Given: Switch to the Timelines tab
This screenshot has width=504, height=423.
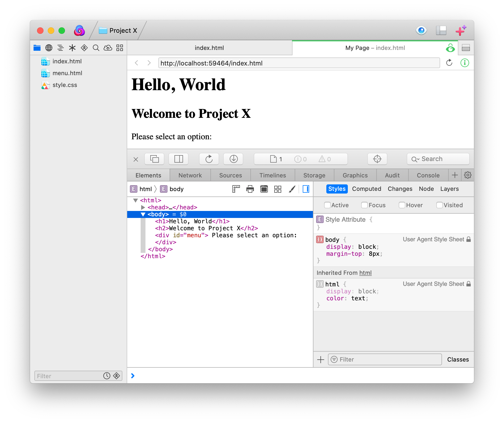Looking at the screenshot, I should pyautogui.click(x=273, y=175).
